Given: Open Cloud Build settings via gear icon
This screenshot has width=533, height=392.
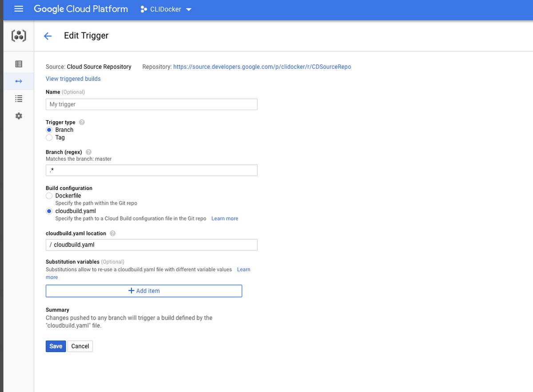Looking at the screenshot, I should (x=18, y=115).
